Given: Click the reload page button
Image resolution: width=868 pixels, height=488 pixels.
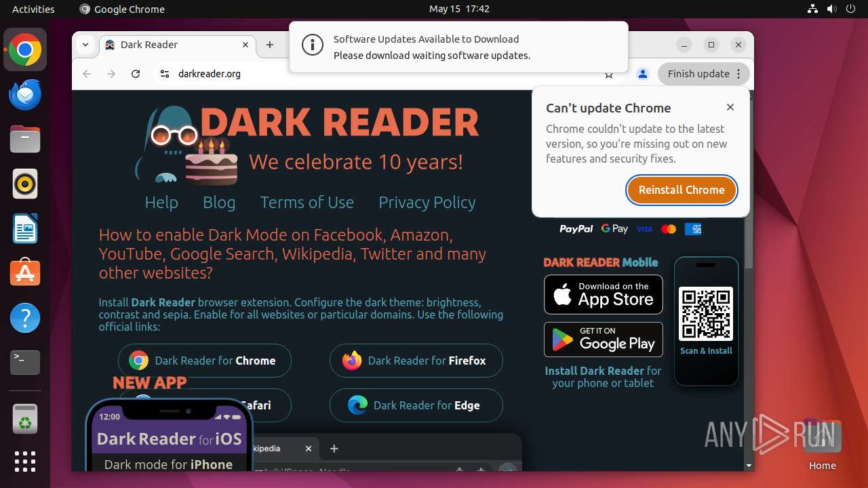Looking at the screenshot, I should (136, 74).
